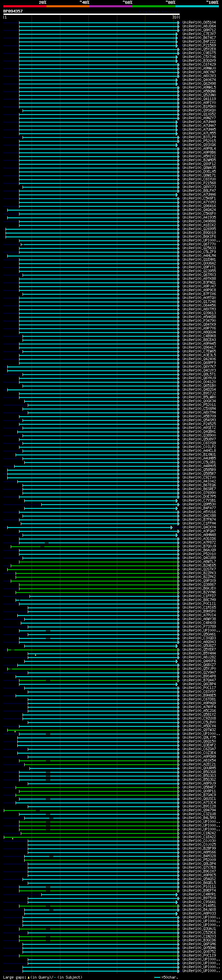Select UniRef100_Q4CKY4 label
The width and height of the screenshot is (222, 980).
pyautogui.click(x=199, y=527)
